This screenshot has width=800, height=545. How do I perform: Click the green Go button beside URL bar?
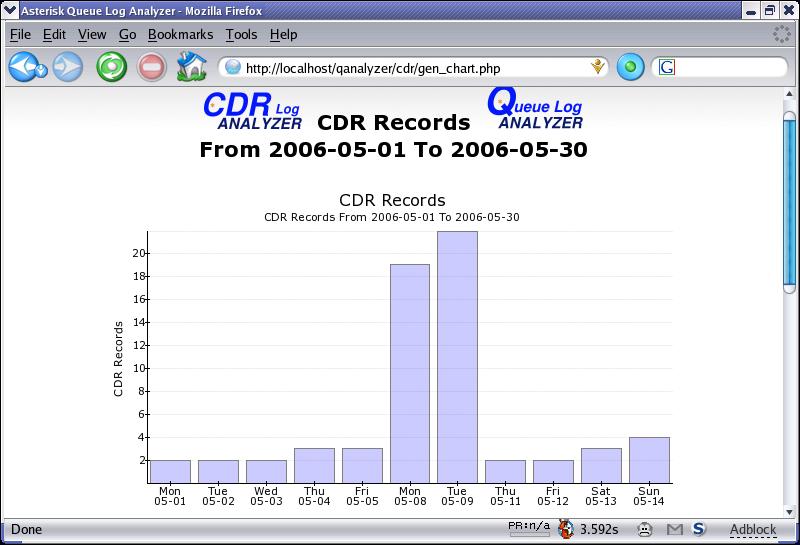point(630,68)
